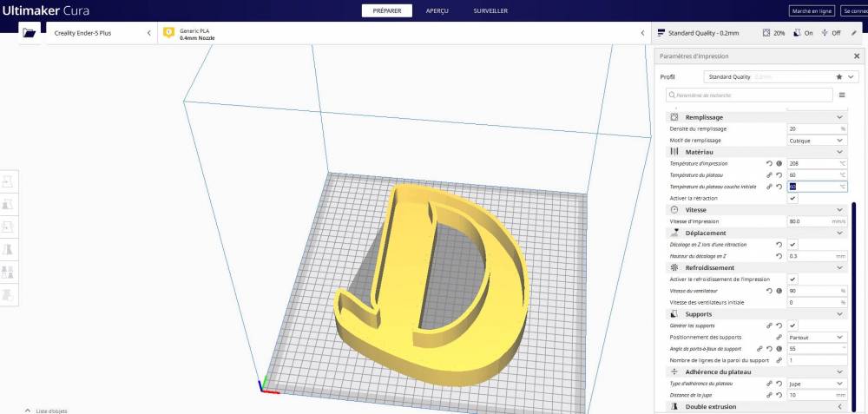
Task: Click the link icon for Générer les supports
Action: 769,326
